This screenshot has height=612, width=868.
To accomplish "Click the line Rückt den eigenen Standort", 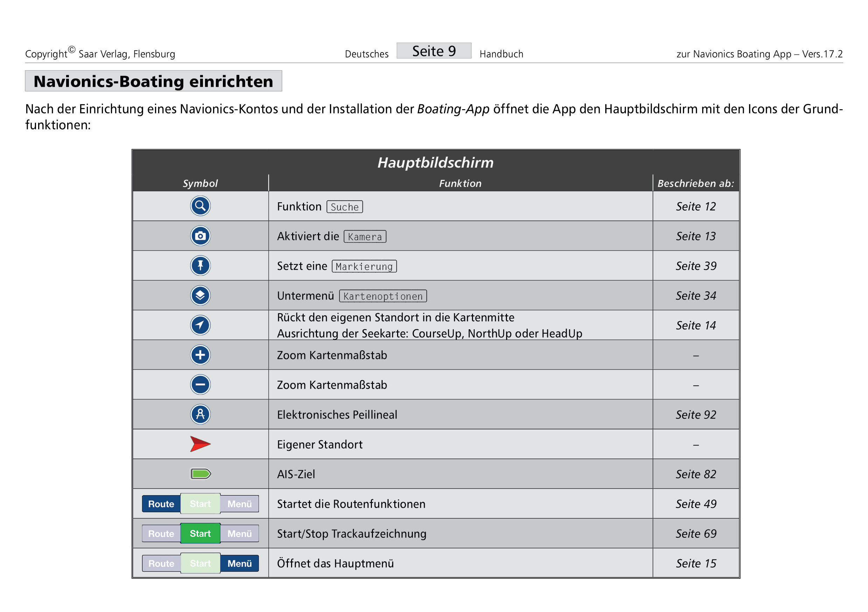I will tap(395, 317).
